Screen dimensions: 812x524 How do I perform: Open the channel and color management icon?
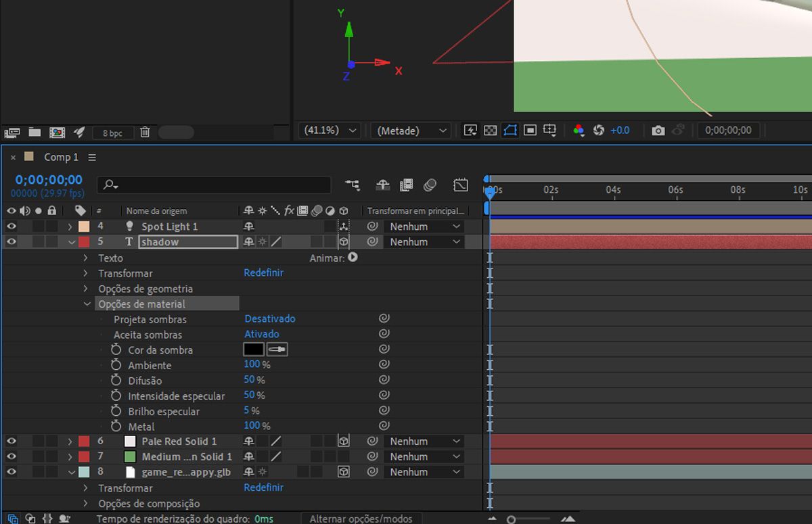(x=579, y=130)
